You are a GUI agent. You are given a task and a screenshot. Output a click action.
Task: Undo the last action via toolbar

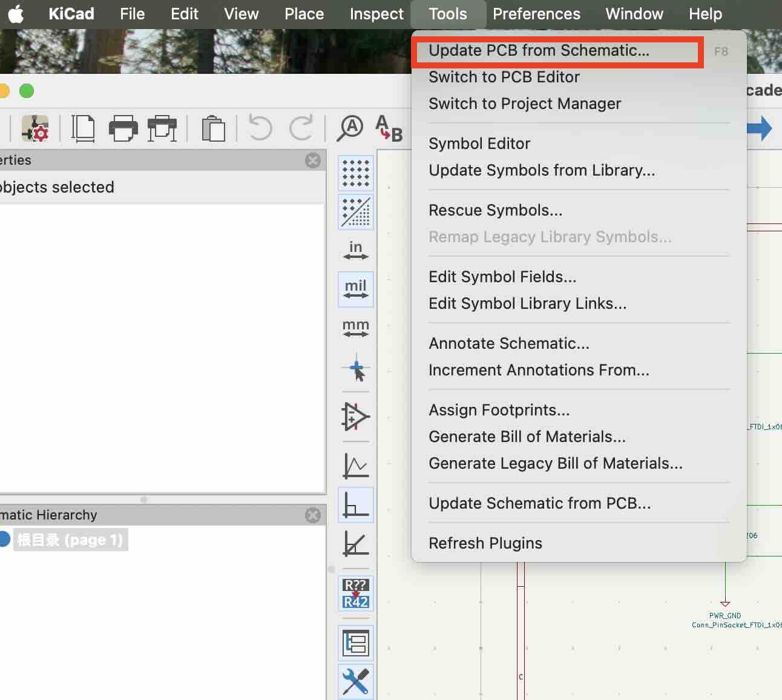tap(260, 128)
